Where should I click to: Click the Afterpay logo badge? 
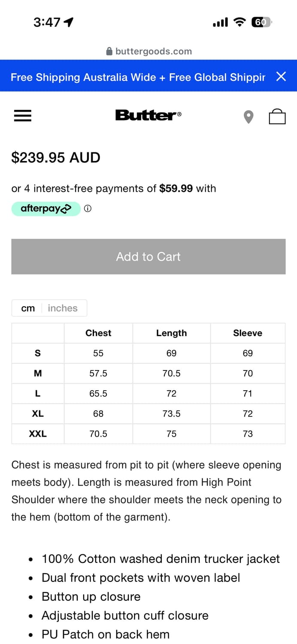tap(46, 209)
